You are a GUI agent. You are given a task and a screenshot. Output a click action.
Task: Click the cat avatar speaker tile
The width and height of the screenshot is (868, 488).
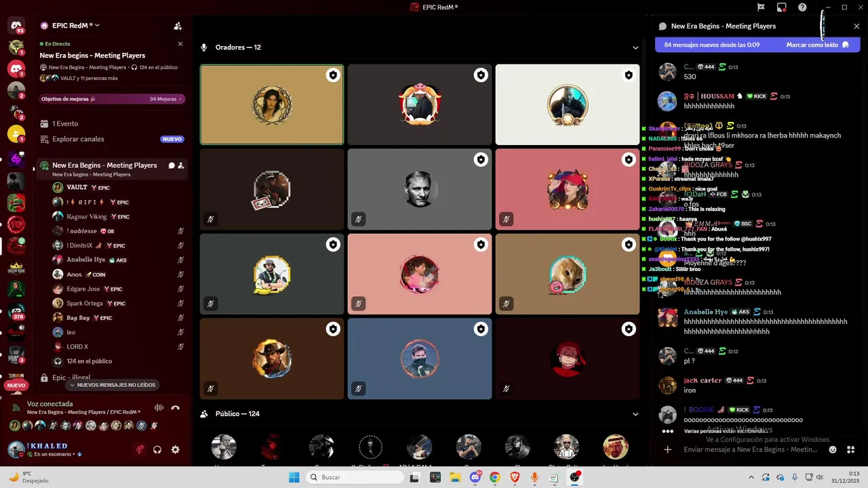(x=567, y=274)
